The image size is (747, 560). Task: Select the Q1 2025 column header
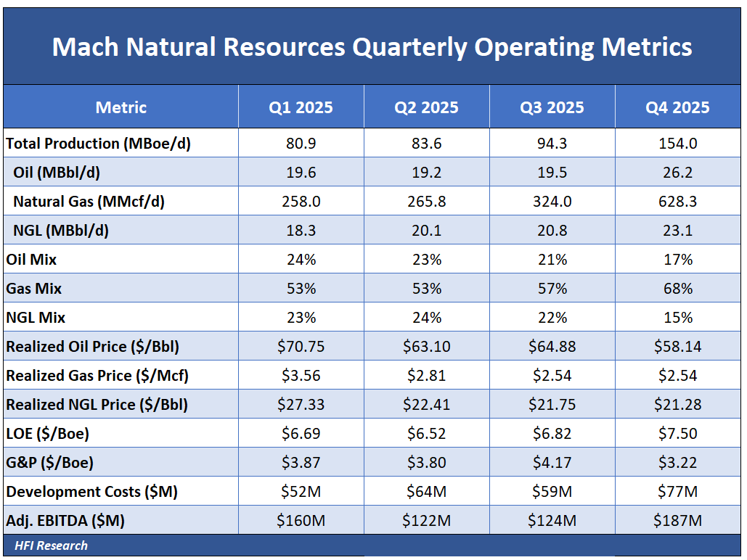coord(301,107)
